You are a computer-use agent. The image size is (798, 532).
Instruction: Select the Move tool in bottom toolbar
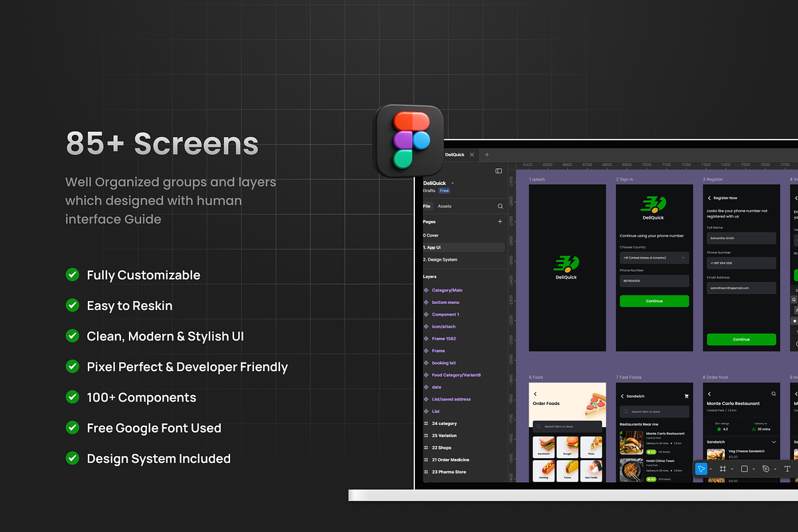701,469
